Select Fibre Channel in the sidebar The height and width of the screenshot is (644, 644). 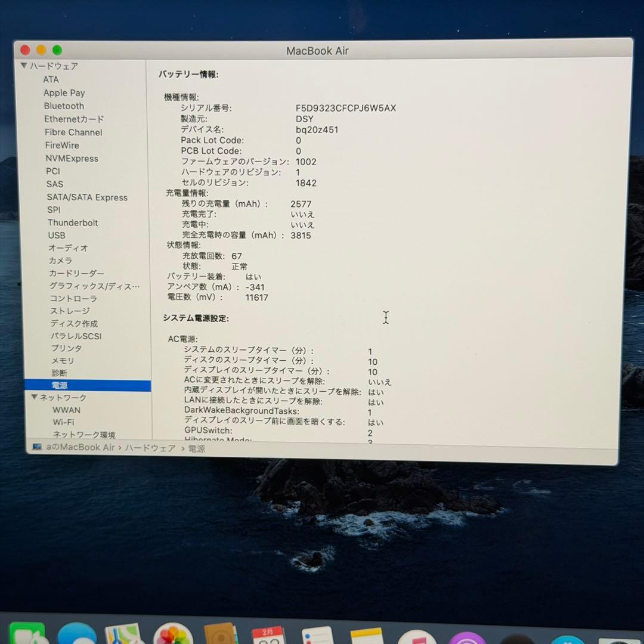coord(73,132)
